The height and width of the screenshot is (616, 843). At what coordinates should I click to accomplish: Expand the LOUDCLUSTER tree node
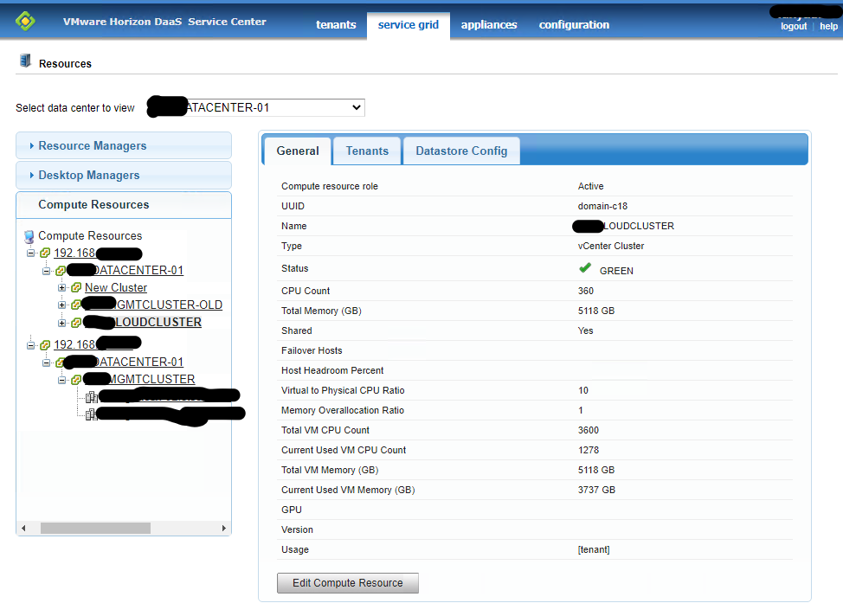(61, 323)
